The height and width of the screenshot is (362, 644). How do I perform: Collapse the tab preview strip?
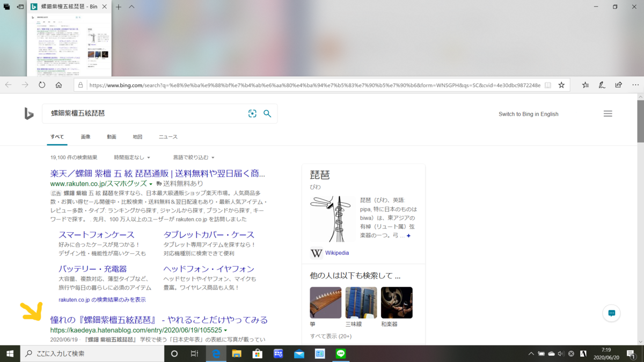[x=131, y=7]
